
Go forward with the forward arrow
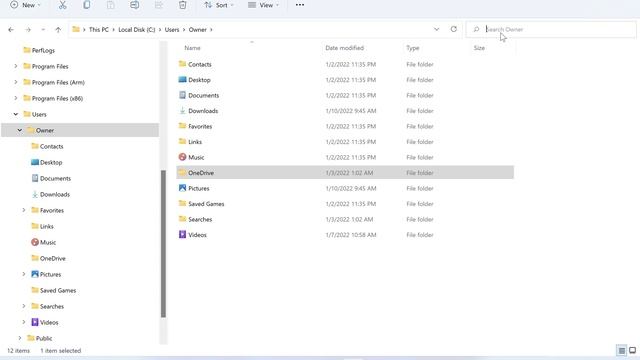click(28, 29)
